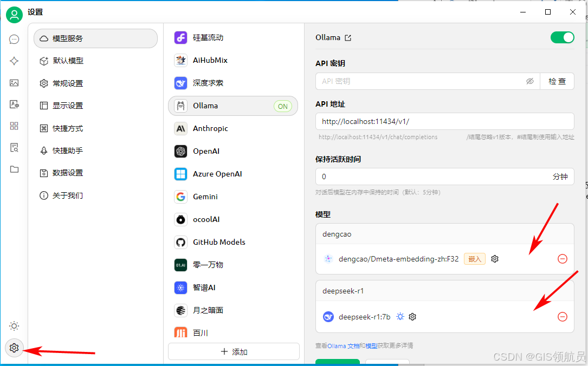588x366 pixels.
Task: Select the 零一万物 provider
Action: [x=233, y=265]
